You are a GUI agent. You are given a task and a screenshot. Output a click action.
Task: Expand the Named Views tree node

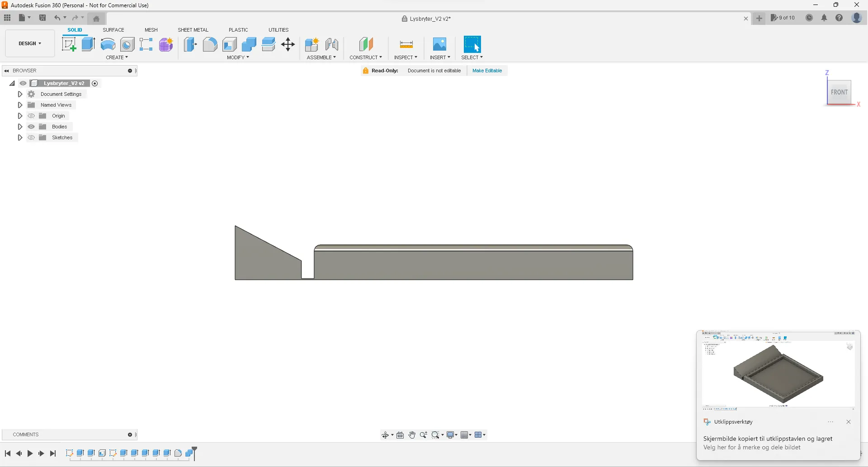click(20, 105)
